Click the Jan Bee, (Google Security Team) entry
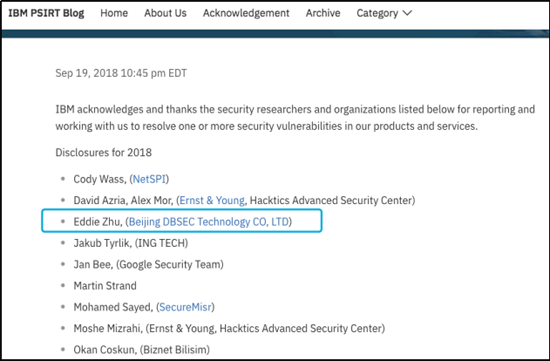Viewport: 550px width, 361px height. 148,264
